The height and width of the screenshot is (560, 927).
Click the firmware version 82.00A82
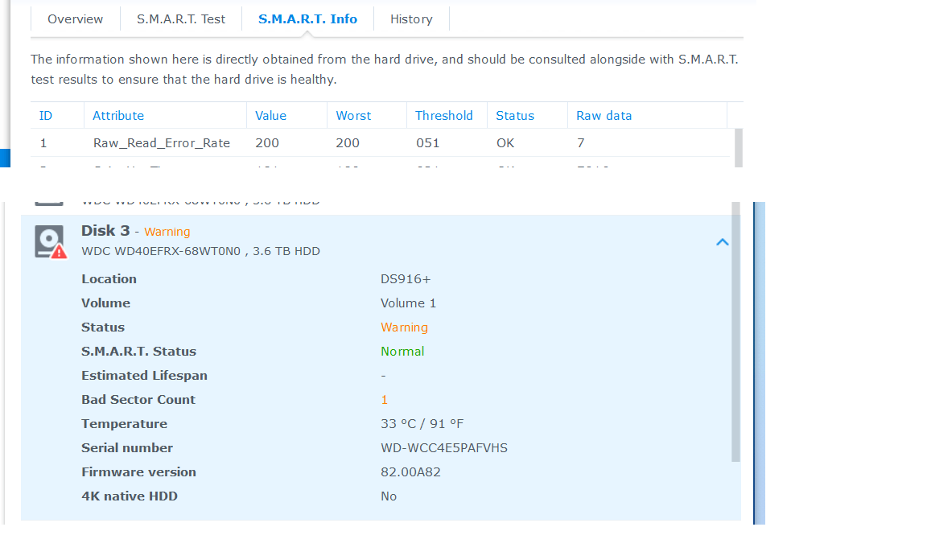point(411,471)
